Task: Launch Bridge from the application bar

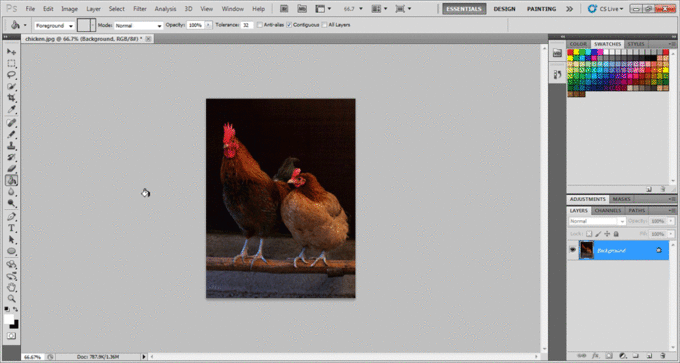Action: click(284, 9)
